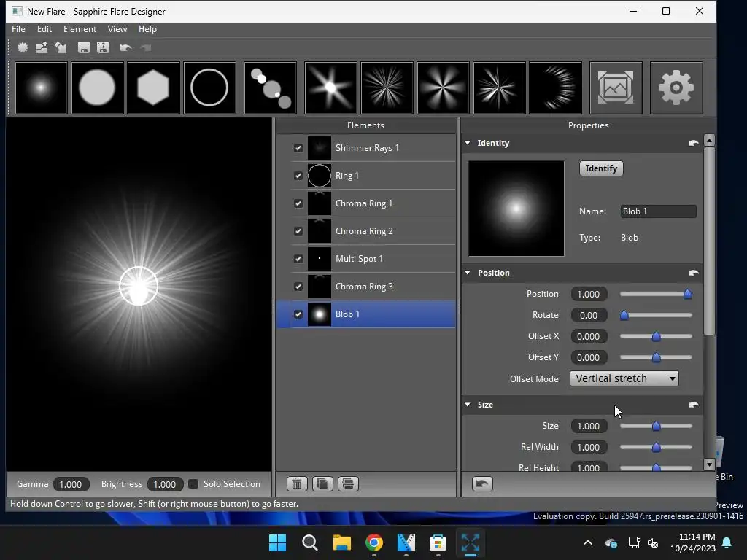Click the import flare arrow toolbar icon
This screenshot has width=747, height=560.
coord(61,47)
